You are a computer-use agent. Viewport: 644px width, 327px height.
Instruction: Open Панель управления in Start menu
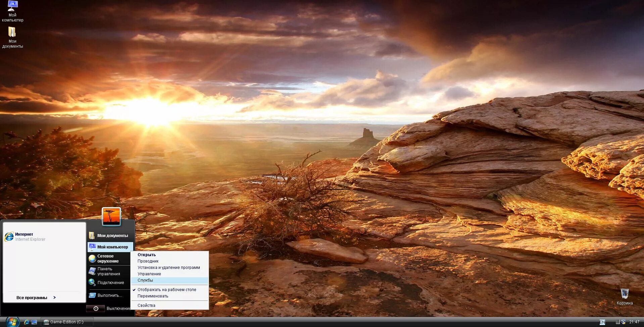pos(109,271)
